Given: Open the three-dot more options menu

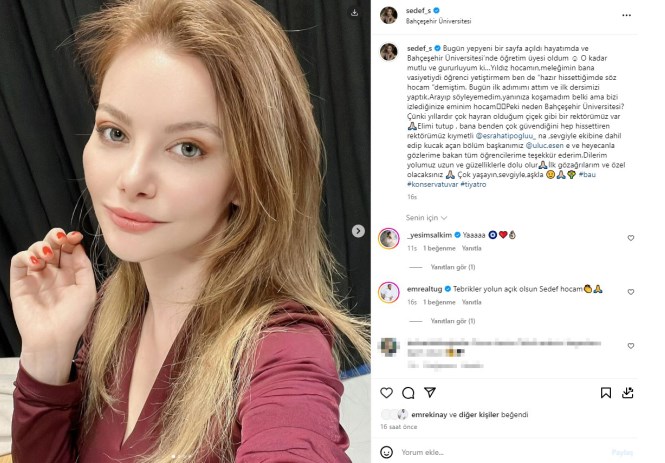Looking at the screenshot, I should pos(626,15).
